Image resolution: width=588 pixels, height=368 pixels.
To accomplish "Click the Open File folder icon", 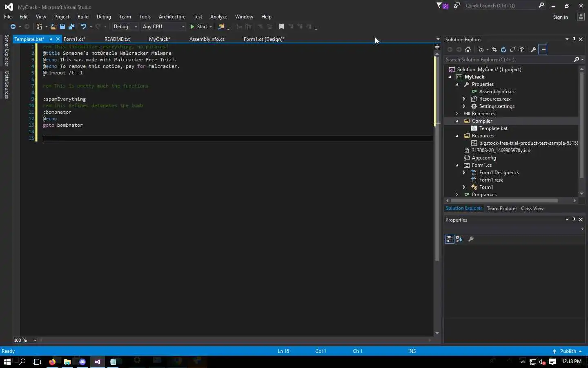I will pyautogui.click(x=53, y=27).
